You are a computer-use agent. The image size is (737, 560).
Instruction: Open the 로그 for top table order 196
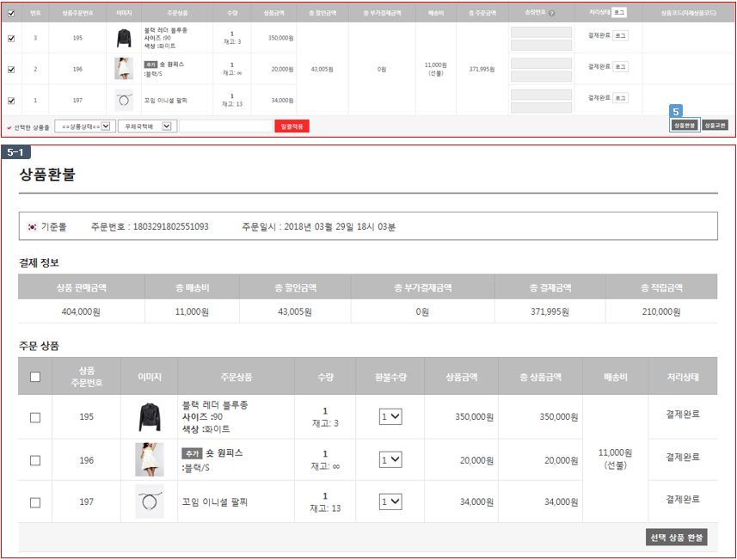620,67
